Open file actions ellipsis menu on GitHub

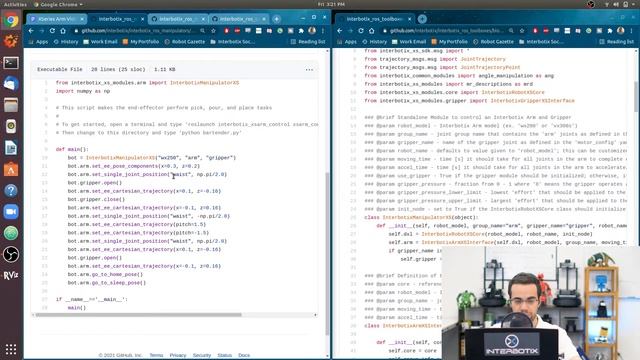point(309,69)
